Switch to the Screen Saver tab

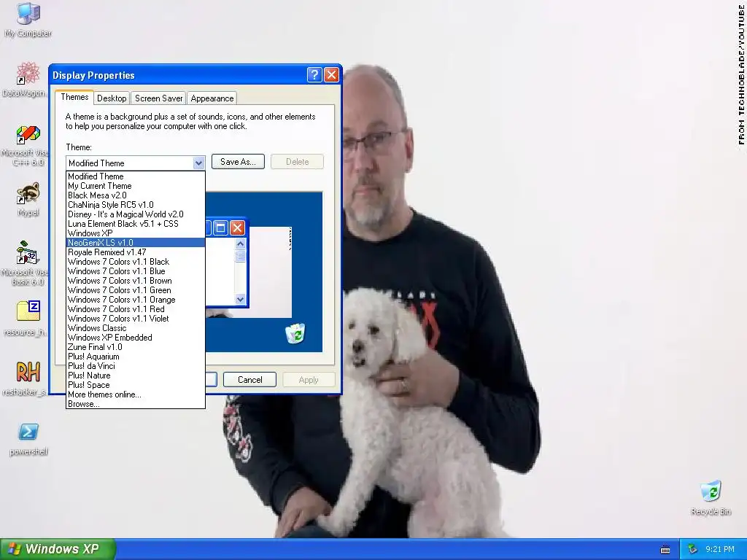[x=158, y=98]
